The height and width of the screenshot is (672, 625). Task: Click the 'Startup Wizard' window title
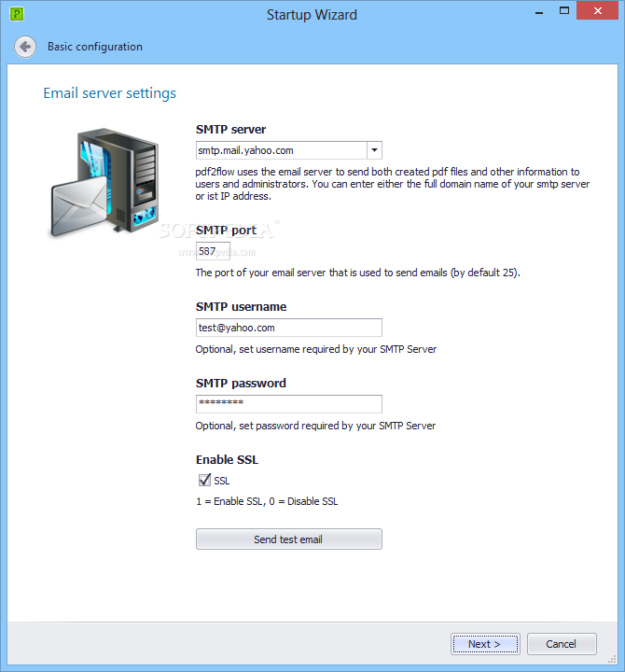coord(312,15)
